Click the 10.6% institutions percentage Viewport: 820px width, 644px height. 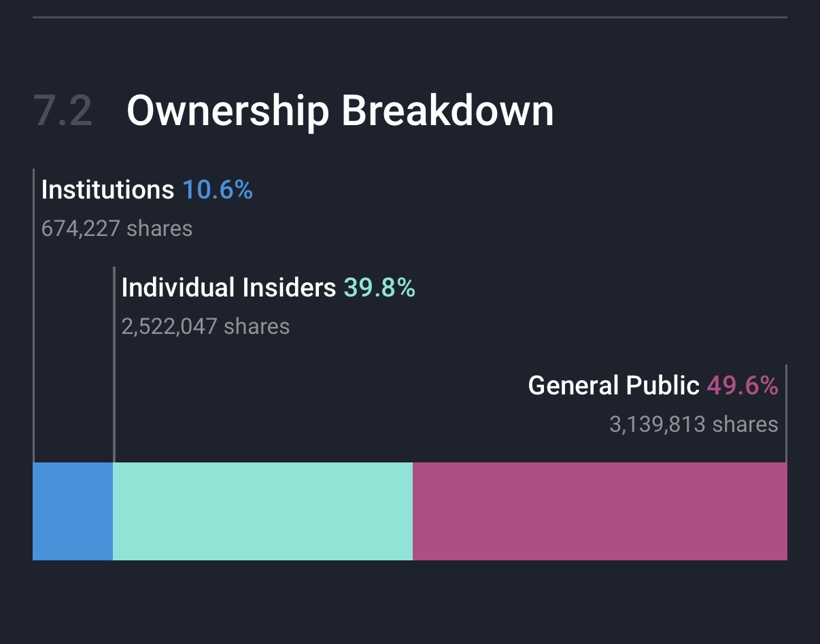(x=218, y=190)
